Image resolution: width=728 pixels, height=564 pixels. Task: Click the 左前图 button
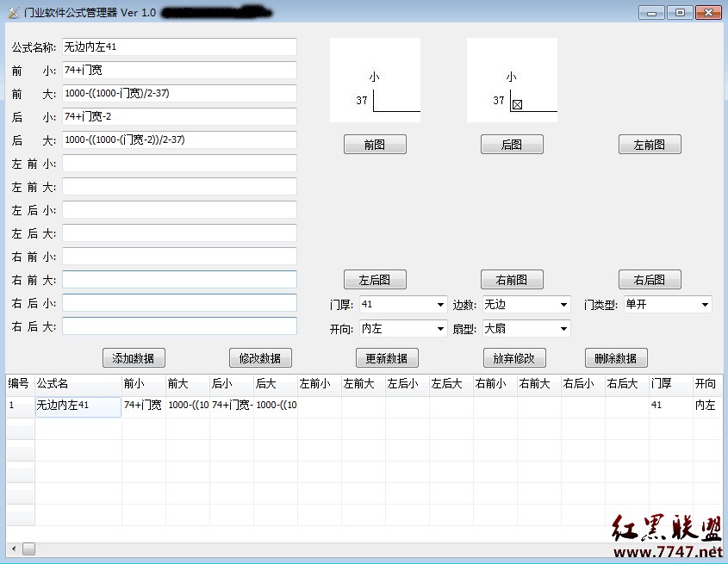[650, 145]
